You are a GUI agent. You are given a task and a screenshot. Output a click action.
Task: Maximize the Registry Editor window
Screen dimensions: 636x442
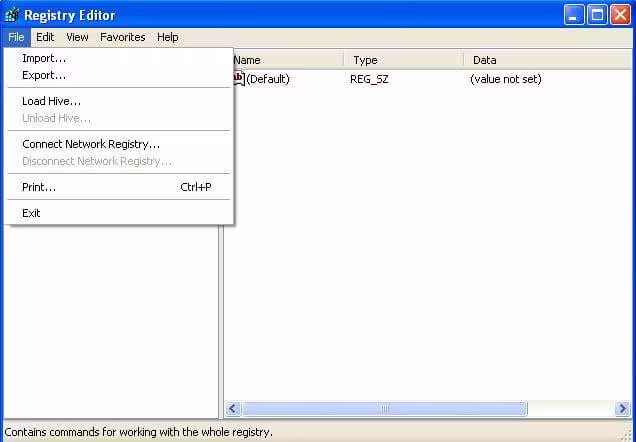597,15
